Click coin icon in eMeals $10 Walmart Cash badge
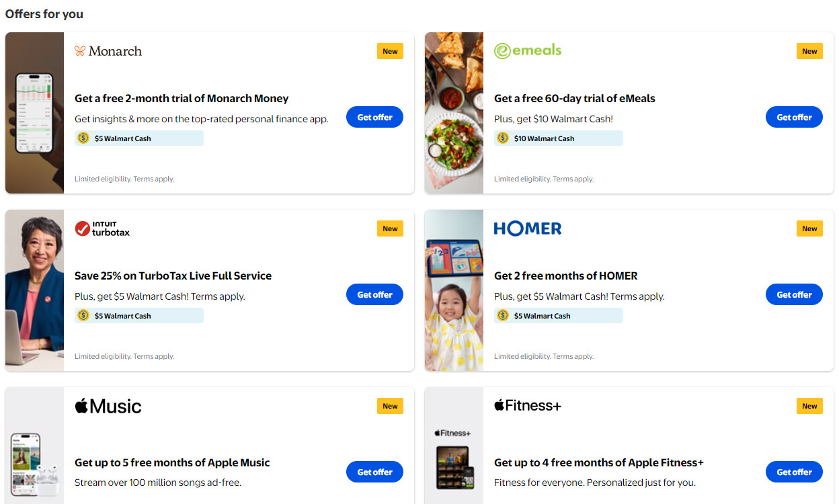This screenshot has width=839, height=504. coord(503,138)
